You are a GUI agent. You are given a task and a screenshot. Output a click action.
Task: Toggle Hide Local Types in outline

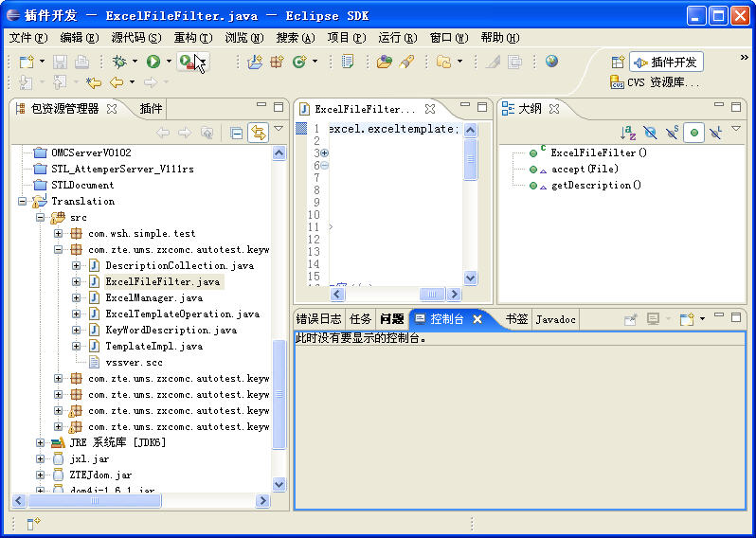(716, 133)
